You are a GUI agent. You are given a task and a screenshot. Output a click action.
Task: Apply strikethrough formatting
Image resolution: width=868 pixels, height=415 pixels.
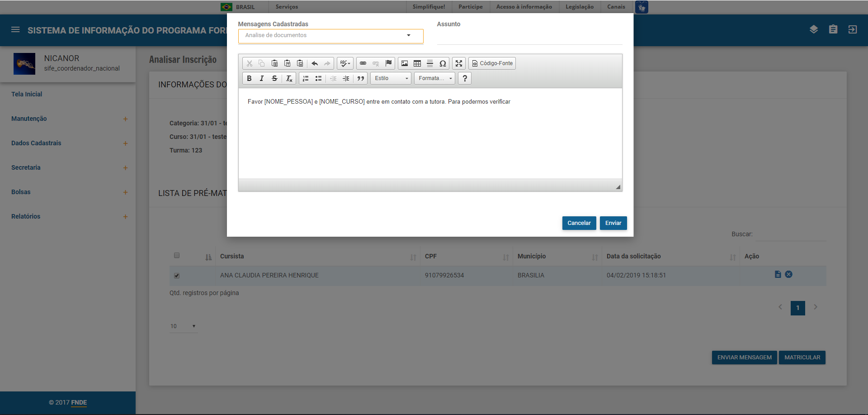[274, 78]
